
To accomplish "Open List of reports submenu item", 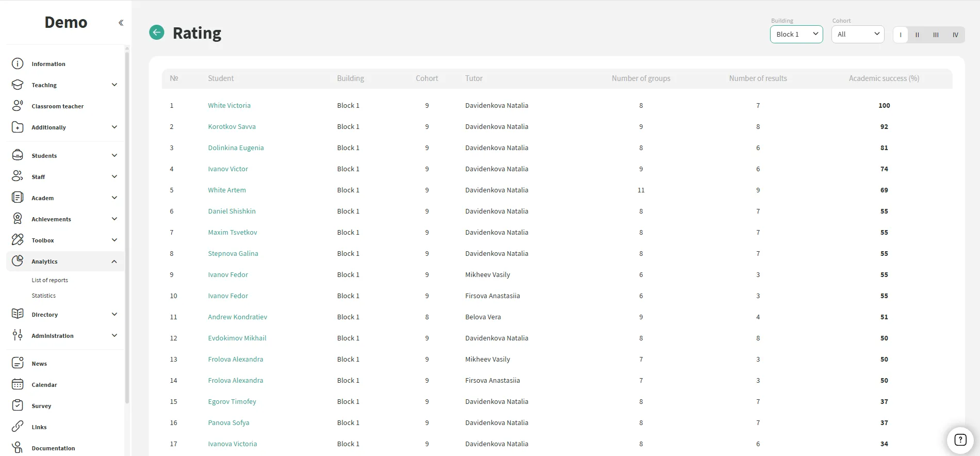I will click(50, 280).
